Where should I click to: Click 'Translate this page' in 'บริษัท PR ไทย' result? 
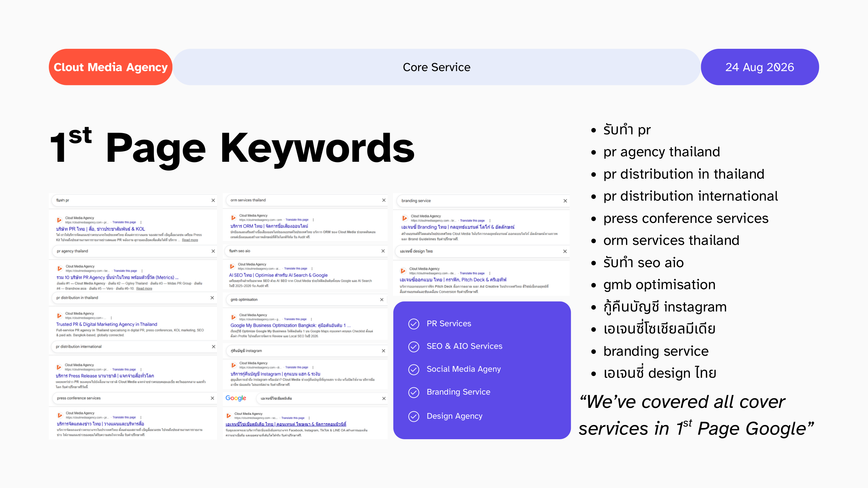click(124, 222)
